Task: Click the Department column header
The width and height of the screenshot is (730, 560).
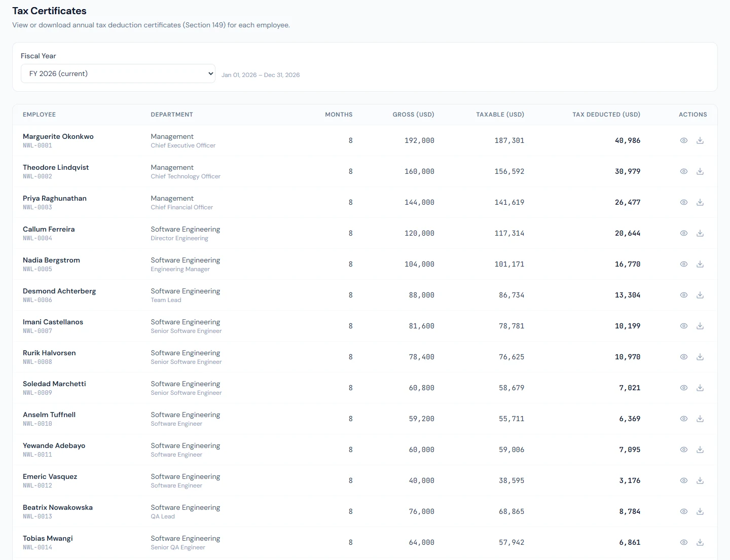Action: 172,115
